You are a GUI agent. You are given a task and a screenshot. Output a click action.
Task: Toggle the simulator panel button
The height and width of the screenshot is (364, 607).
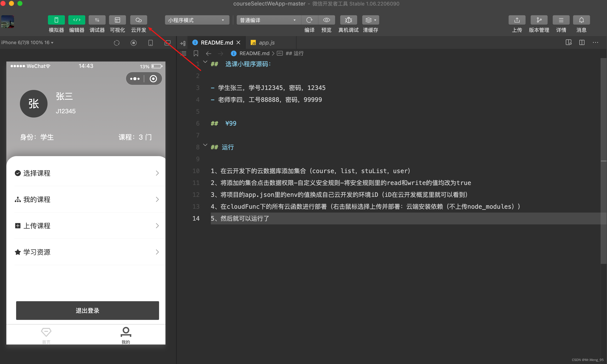56,20
